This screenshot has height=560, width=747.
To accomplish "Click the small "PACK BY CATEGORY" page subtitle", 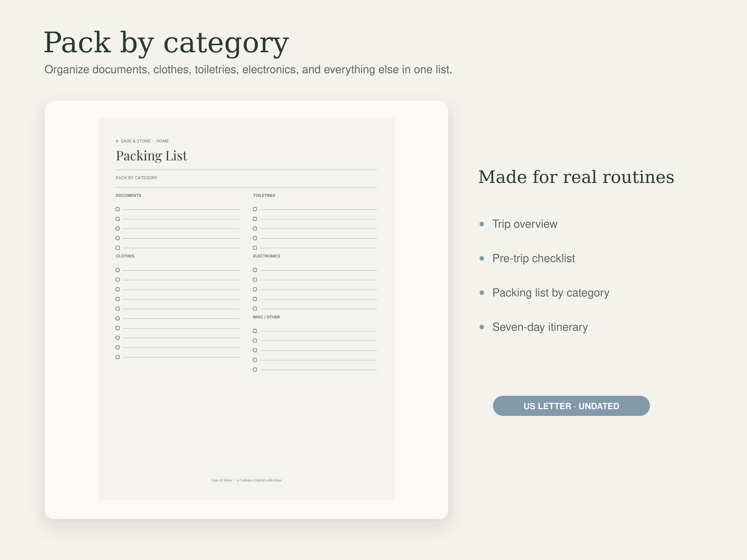I will [136, 178].
